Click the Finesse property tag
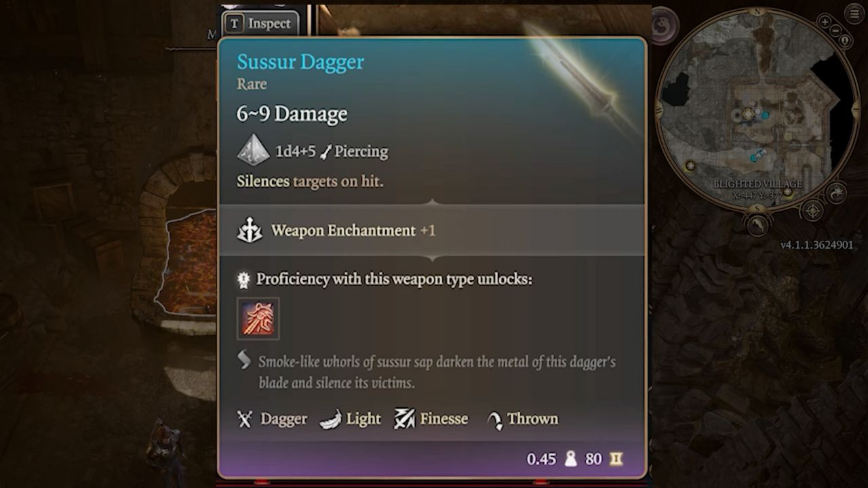The width and height of the screenshot is (868, 488). pyautogui.click(x=431, y=419)
